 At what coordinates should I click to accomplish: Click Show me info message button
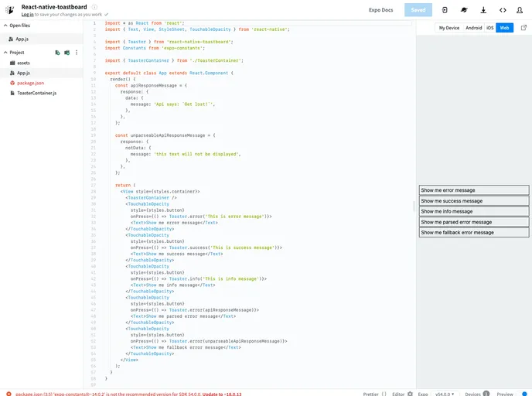pos(474,211)
